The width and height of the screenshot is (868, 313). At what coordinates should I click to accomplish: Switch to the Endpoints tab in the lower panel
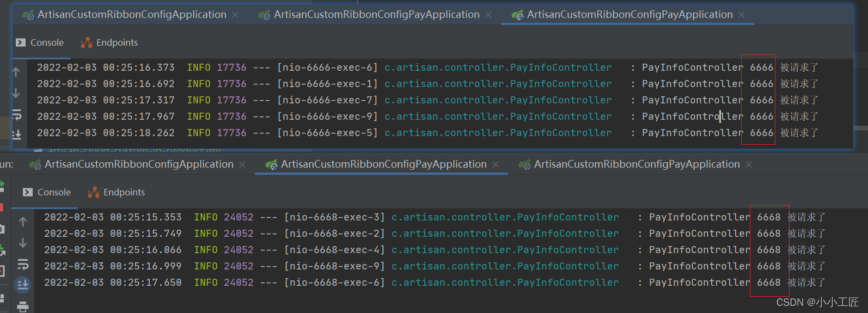tap(117, 192)
